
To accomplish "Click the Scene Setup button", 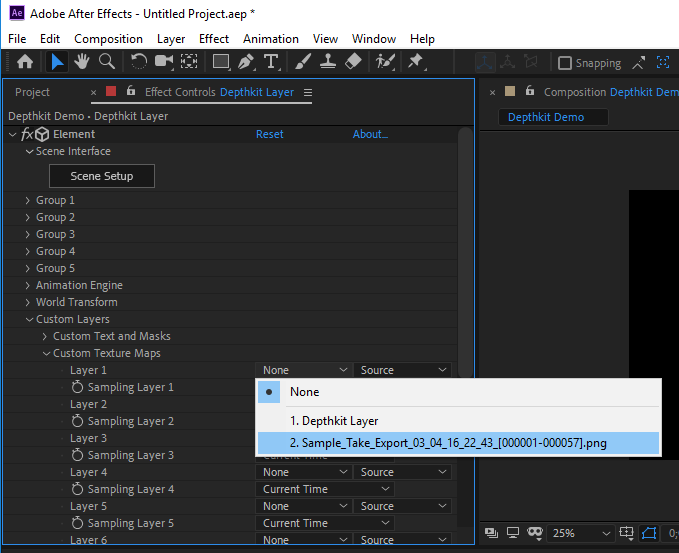I will (101, 176).
